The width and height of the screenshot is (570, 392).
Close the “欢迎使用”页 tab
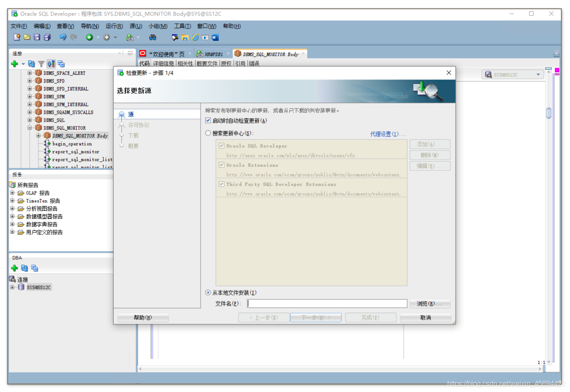[189, 53]
